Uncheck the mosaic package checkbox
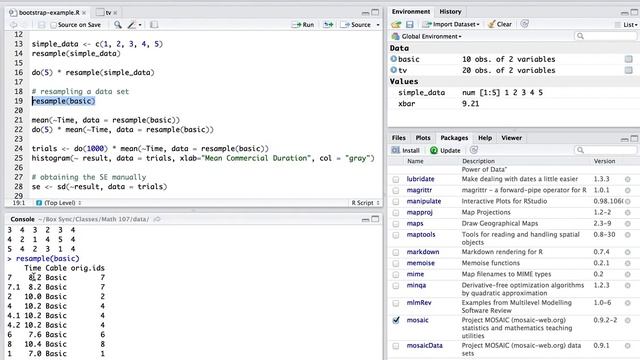 coord(396,320)
